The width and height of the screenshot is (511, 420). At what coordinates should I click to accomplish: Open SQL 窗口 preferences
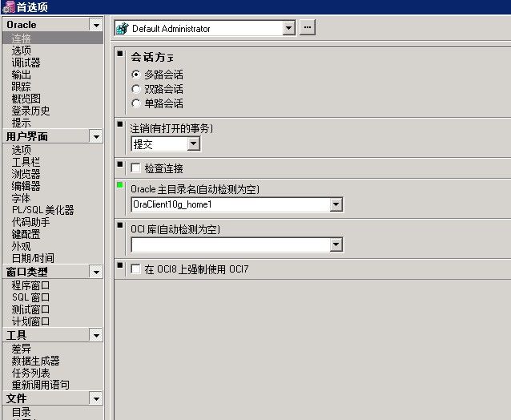point(30,297)
